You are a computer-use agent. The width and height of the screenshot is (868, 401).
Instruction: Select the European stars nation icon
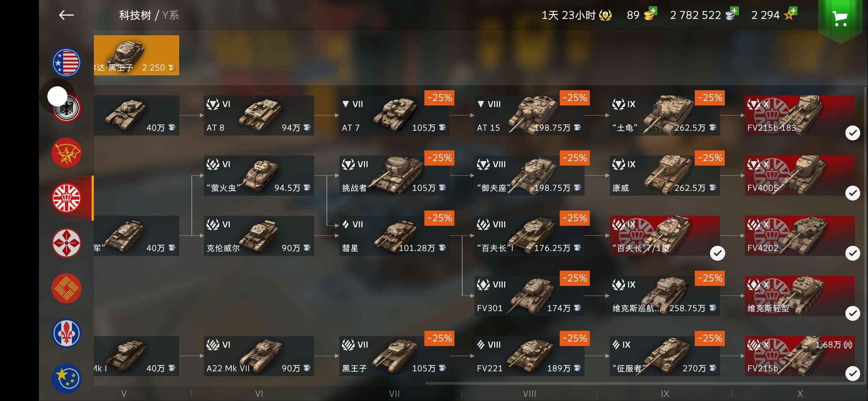pyautogui.click(x=66, y=378)
